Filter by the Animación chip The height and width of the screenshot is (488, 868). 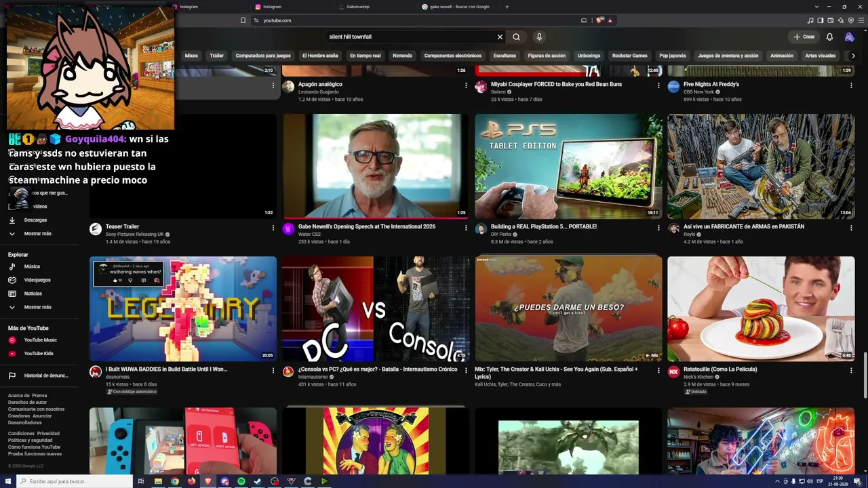[782, 56]
